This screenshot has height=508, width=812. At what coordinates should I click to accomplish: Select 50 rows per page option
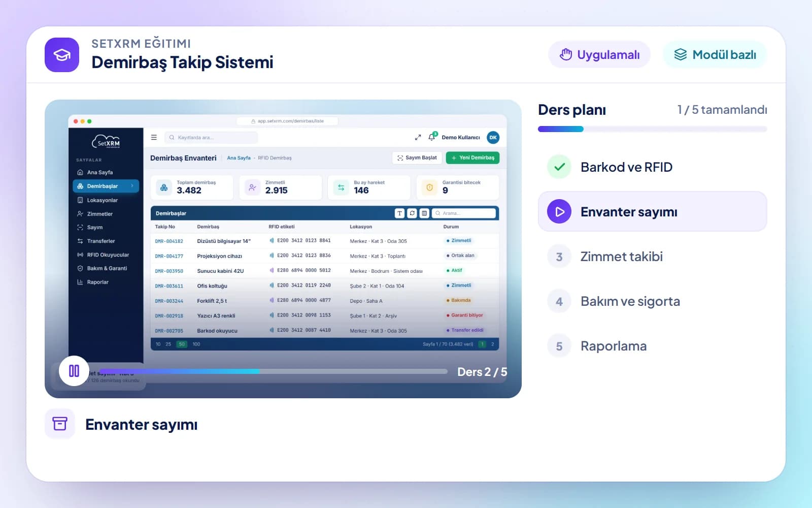[x=182, y=344]
